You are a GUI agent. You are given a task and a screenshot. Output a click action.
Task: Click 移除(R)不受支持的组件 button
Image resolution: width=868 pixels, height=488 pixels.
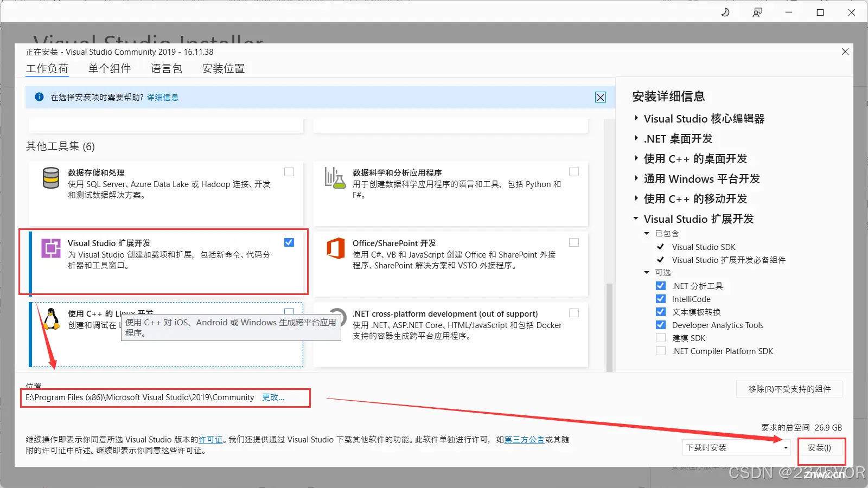789,389
